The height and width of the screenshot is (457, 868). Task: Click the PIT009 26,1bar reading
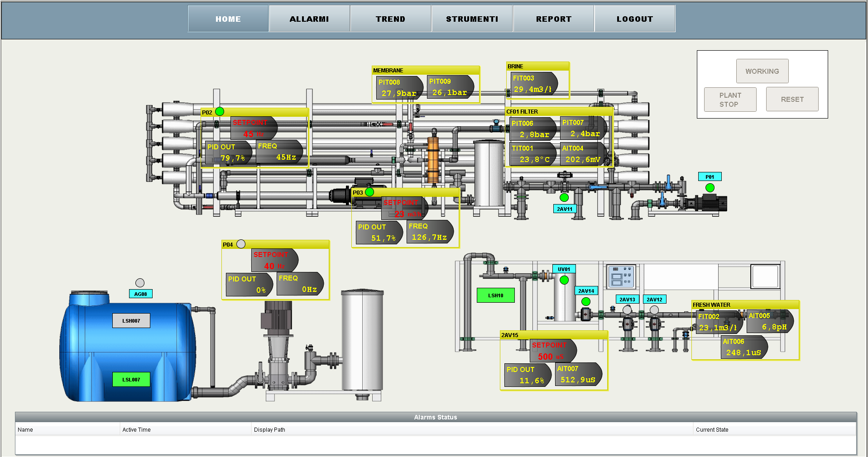[451, 87]
